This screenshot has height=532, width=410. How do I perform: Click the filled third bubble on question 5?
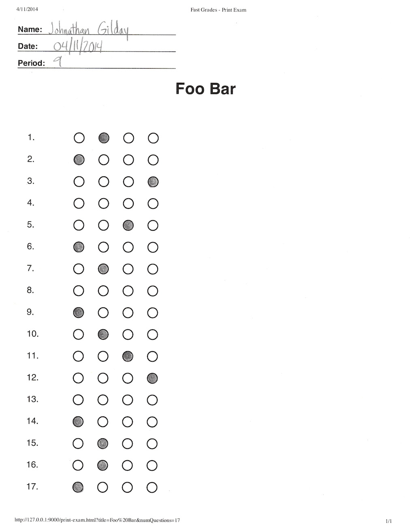point(128,225)
